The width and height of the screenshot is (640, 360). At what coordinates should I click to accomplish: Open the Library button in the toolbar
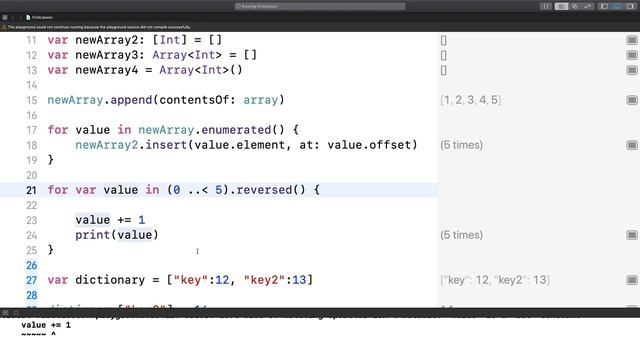546,6
